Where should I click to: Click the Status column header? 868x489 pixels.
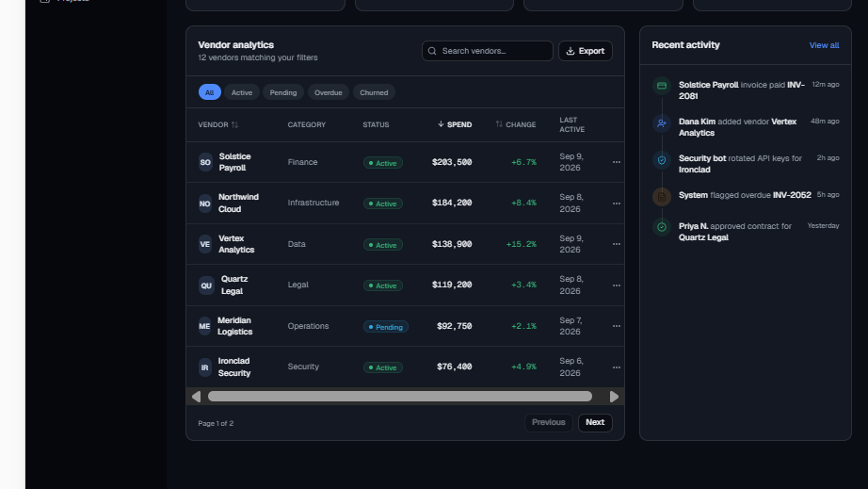pos(376,124)
